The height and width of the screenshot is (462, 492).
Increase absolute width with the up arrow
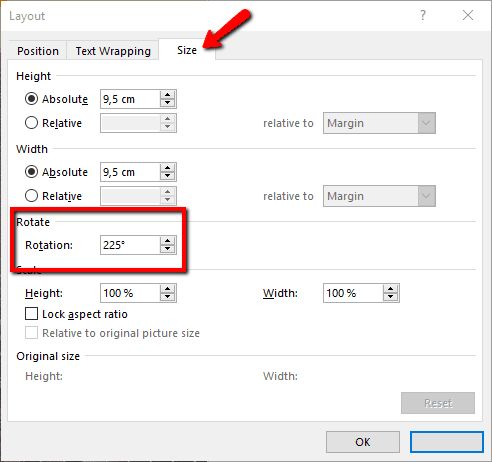point(167,168)
